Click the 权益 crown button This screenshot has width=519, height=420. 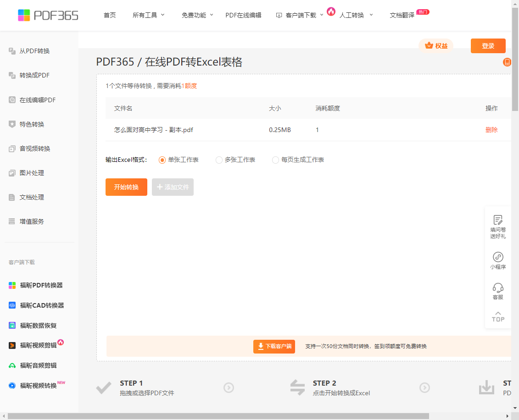[436, 46]
